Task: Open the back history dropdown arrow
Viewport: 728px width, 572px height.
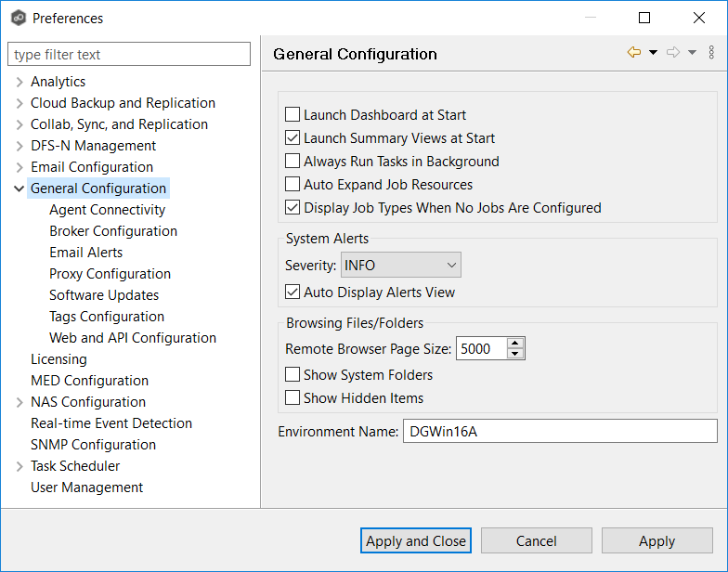Action: pos(653,53)
